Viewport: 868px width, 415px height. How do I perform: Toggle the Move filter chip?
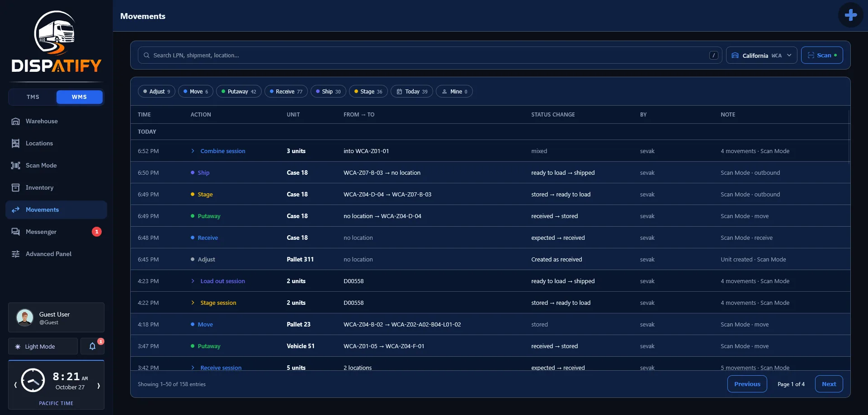click(x=196, y=91)
